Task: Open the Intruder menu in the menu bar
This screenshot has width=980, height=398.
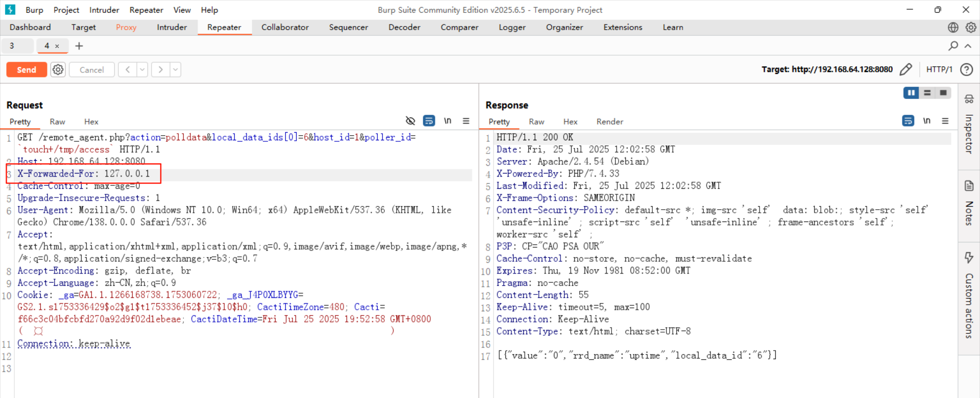Action: 104,10
